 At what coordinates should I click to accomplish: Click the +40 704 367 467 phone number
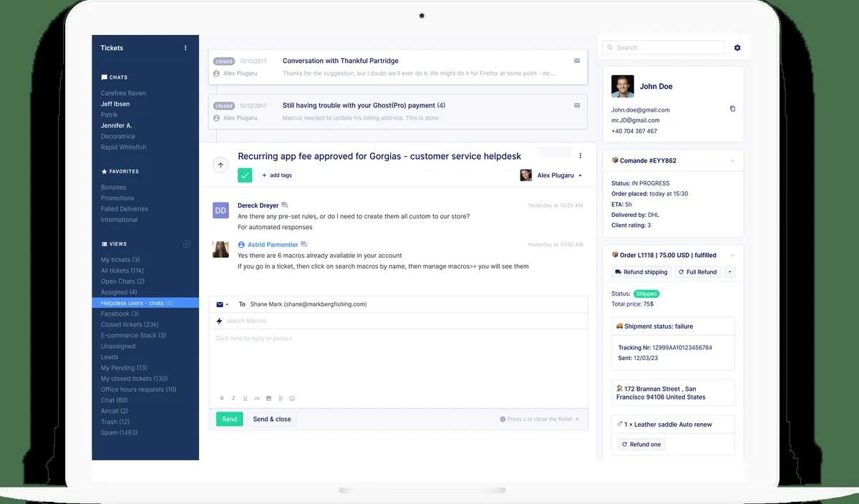click(x=634, y=131)
